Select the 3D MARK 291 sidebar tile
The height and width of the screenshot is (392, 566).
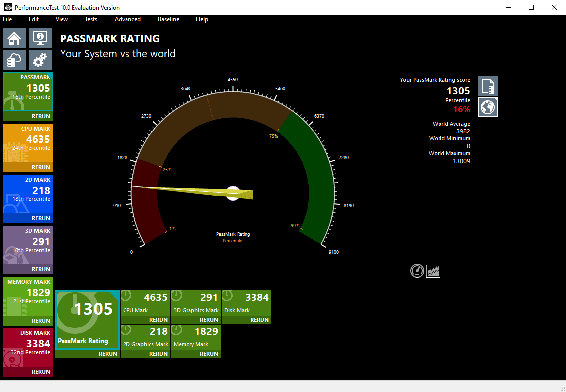[x=28, y=245]
